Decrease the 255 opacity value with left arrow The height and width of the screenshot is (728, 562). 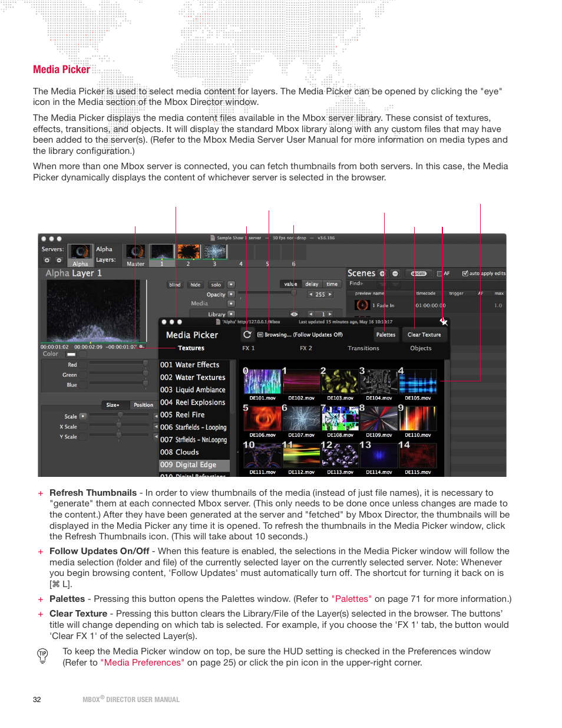pos(310,294)
